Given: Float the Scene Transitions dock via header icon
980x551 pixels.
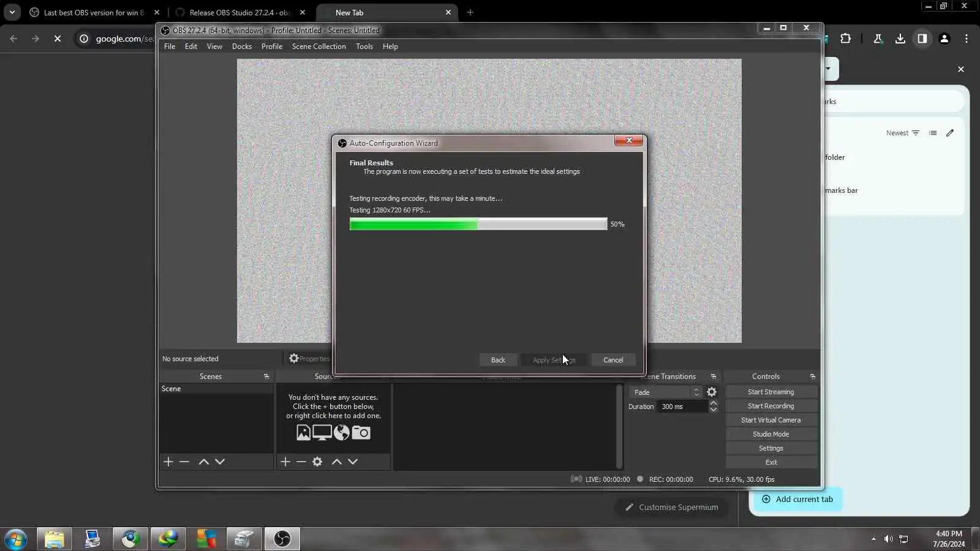Looking at the screenshot, I should (x=714, y=377).
